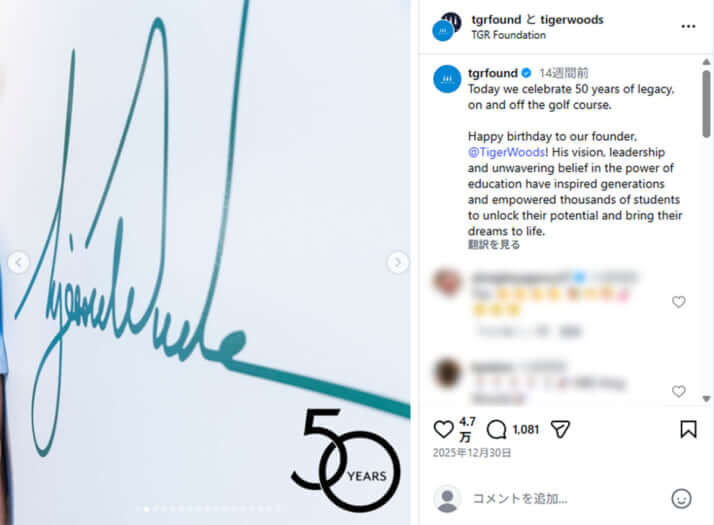The image size is (714, 525).
Task: Open the 1,081 comments count
Action: point(525,429)
